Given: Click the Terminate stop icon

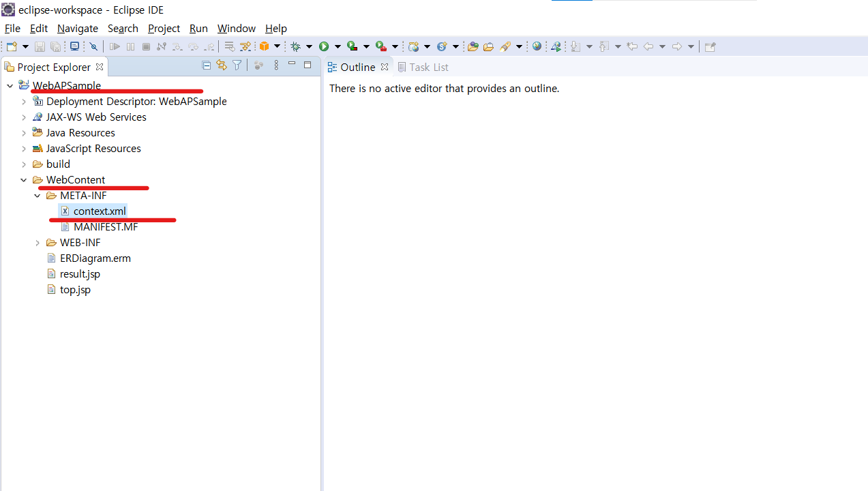Looking at the screenshot, I should click(146, 46).
